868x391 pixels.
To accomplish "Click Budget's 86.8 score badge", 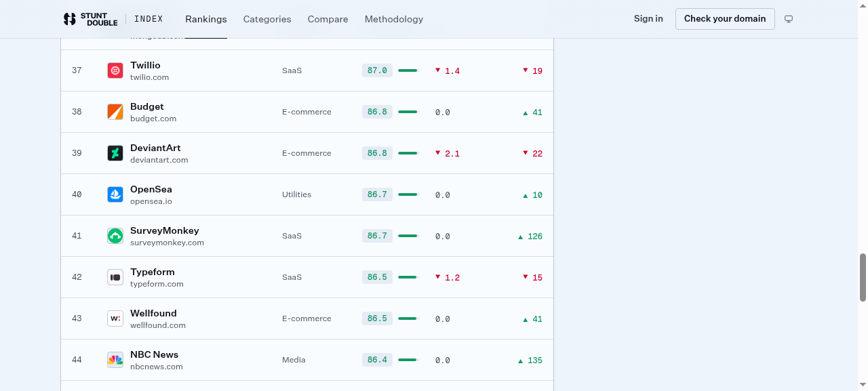I will (x=377, y=112).
